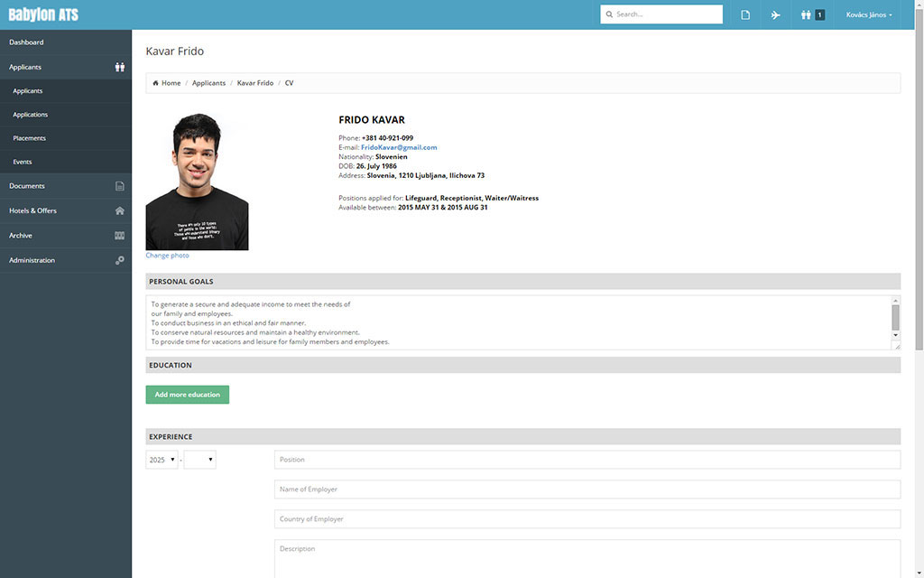The width and height of the screenshot is (924, 578).
Task: Open Archive section in sidebar
Action: pyautogui.click(x=66, y=236)
